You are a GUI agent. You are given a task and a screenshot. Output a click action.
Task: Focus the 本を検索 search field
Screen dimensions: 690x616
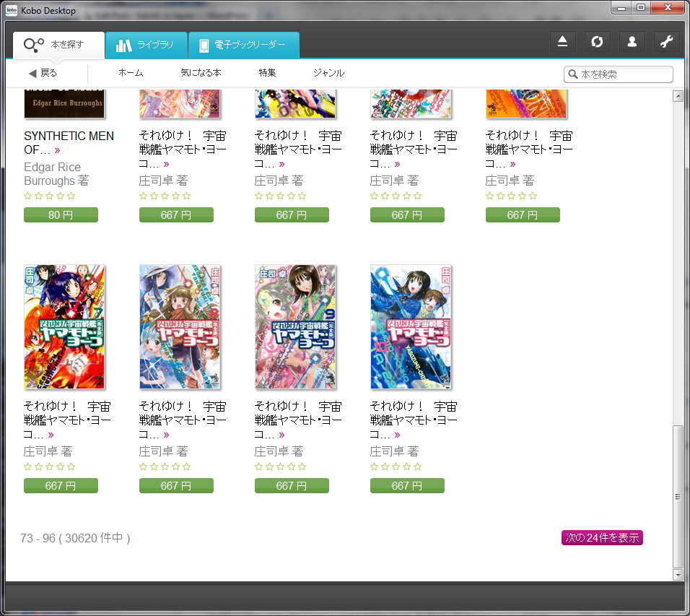click(619, 74)
